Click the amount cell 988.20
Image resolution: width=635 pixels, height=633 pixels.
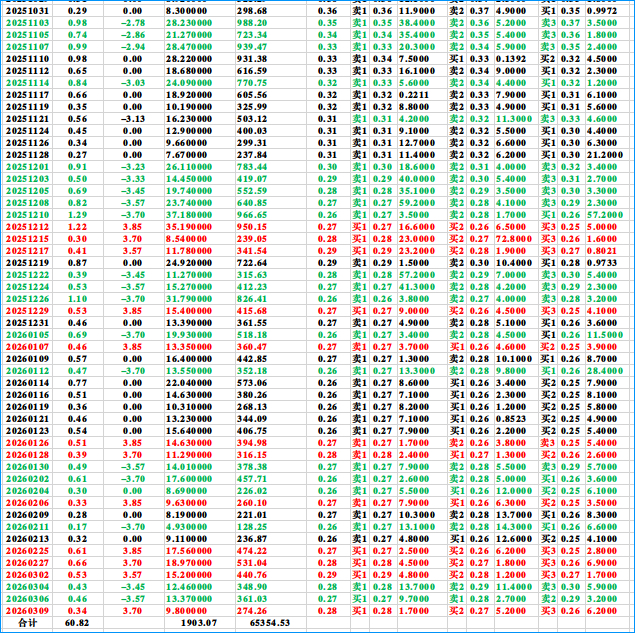[252, 23]
